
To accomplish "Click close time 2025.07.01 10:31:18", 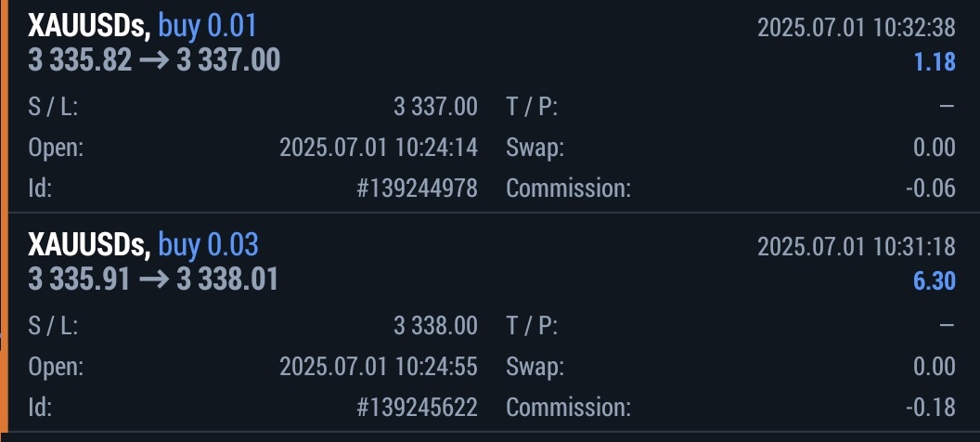I will [x=856, y=246].
